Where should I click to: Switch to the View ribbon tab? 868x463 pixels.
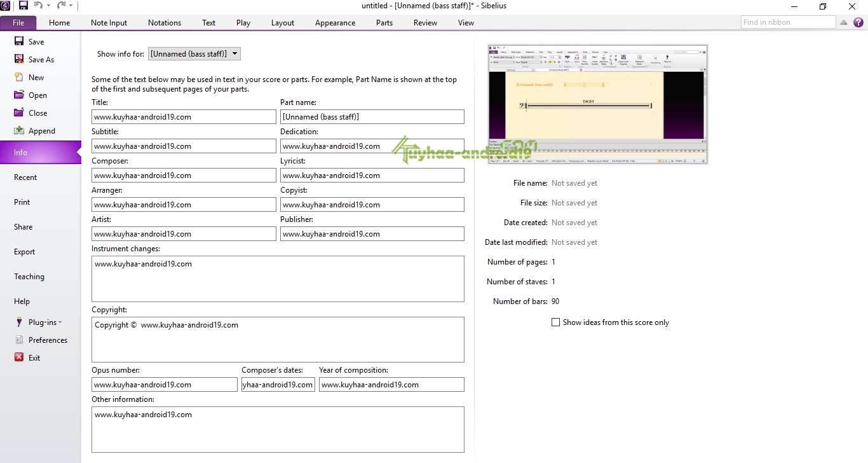466,23
